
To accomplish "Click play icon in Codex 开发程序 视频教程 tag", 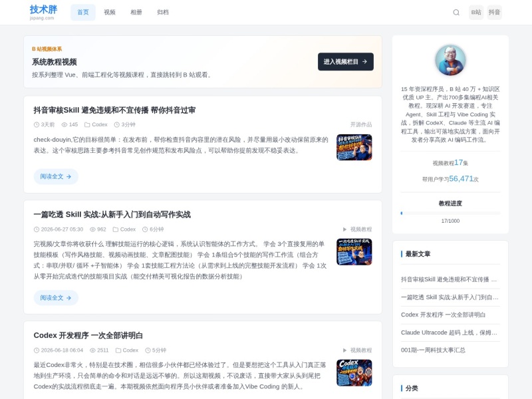I will pos(344,350).
